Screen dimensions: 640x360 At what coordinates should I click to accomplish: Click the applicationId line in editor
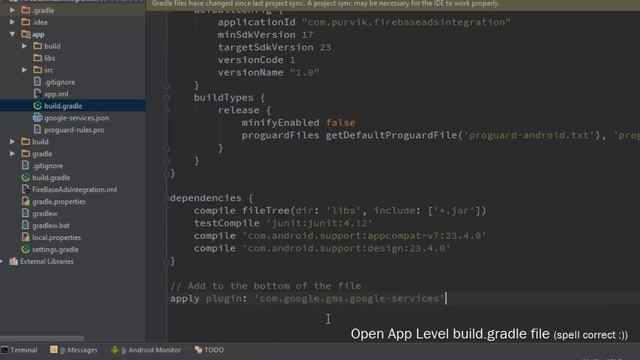click(364, 22)
